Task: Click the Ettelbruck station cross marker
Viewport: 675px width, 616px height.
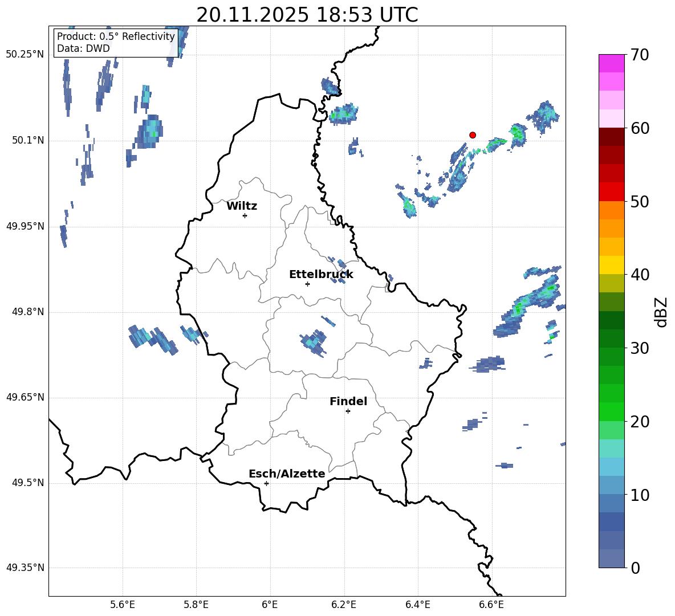Action: click(307, 284)
